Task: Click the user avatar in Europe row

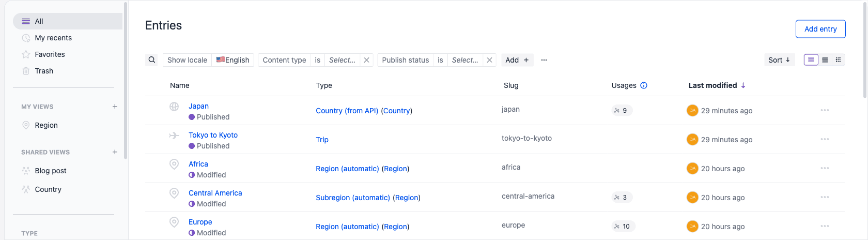Action: (692, 227)
